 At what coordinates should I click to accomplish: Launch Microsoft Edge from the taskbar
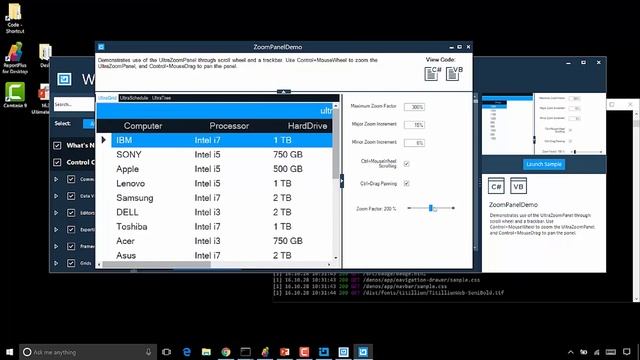coord(187,352)
